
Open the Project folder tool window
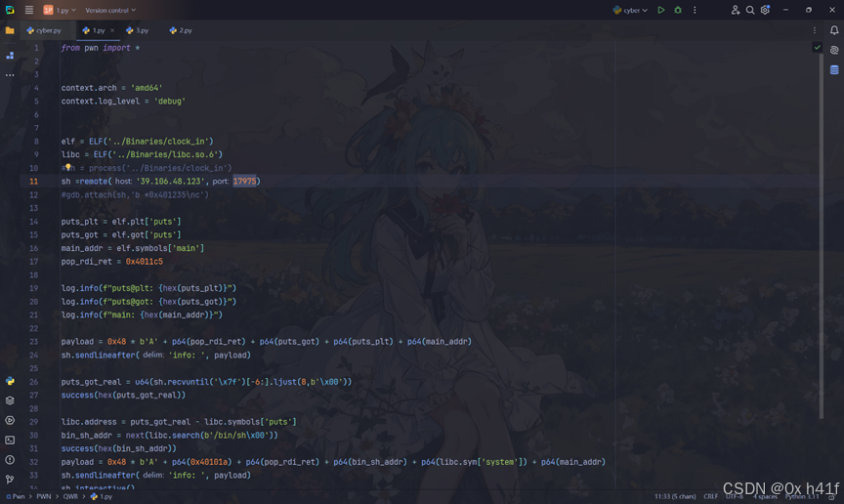click(x=10, y=30)
